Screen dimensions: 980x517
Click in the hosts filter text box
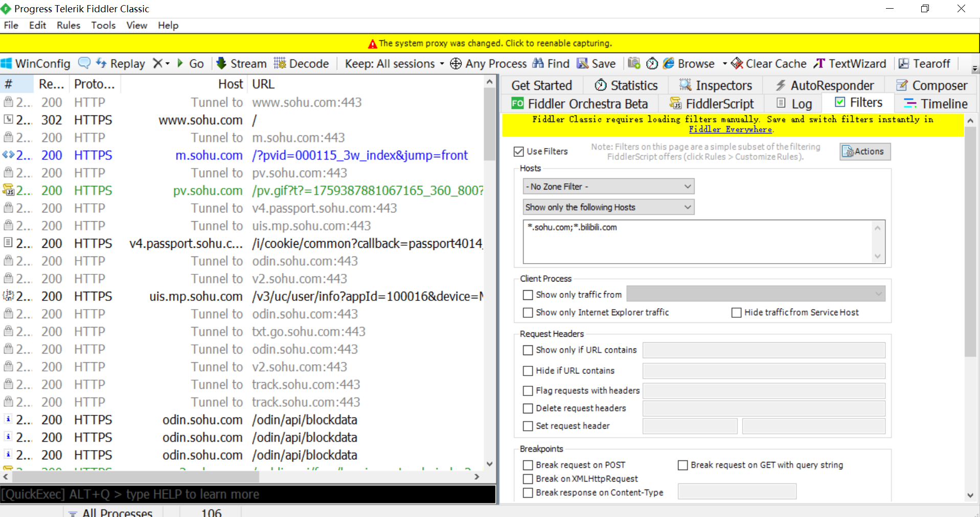point(704,242)
